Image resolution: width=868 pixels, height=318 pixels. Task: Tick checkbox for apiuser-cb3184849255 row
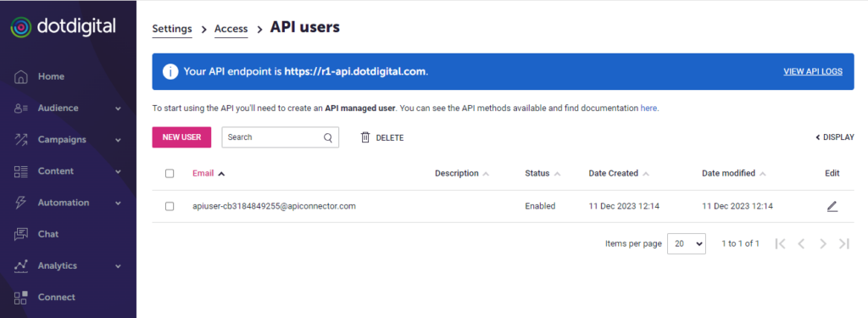(x=170, y=206)
